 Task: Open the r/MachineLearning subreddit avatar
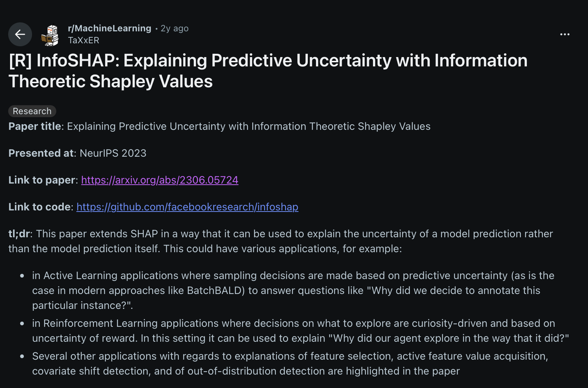pyautogui.click(x=50, y=35)
